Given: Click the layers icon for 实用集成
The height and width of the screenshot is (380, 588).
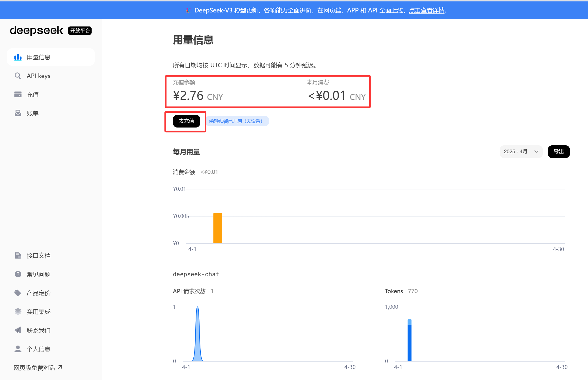Looking at the screenshot, I should point(18,312).
